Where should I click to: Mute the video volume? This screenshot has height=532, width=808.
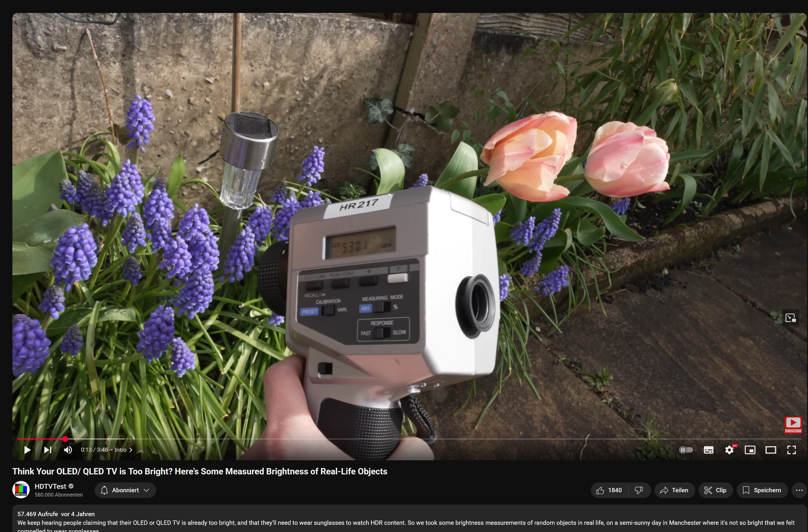click(x=68, y=450)
